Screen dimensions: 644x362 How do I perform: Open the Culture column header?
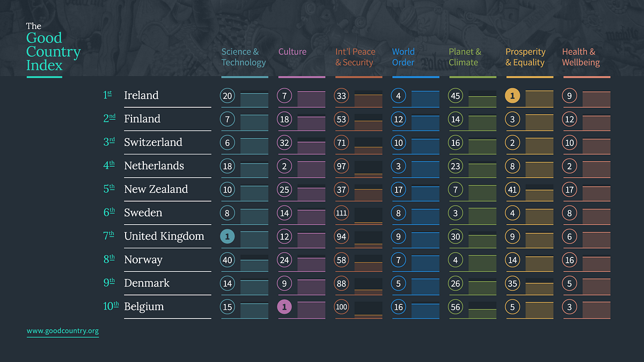[x=292, y=52]
